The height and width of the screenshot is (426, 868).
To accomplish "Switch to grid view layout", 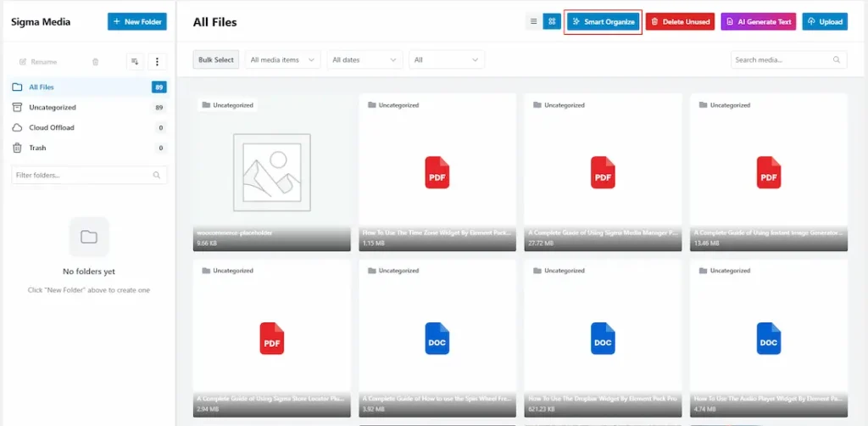I will 552,21.
